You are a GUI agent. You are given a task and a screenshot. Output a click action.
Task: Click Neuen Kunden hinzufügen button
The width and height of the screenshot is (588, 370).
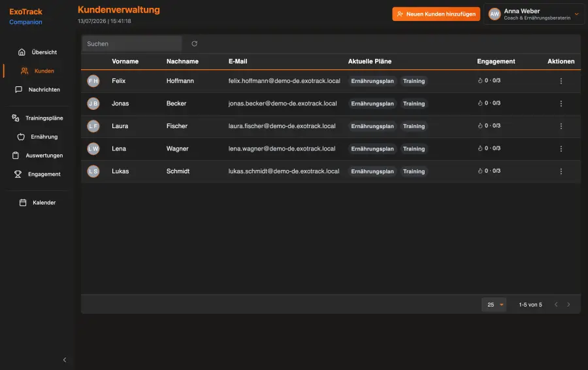tap(436, 14)
